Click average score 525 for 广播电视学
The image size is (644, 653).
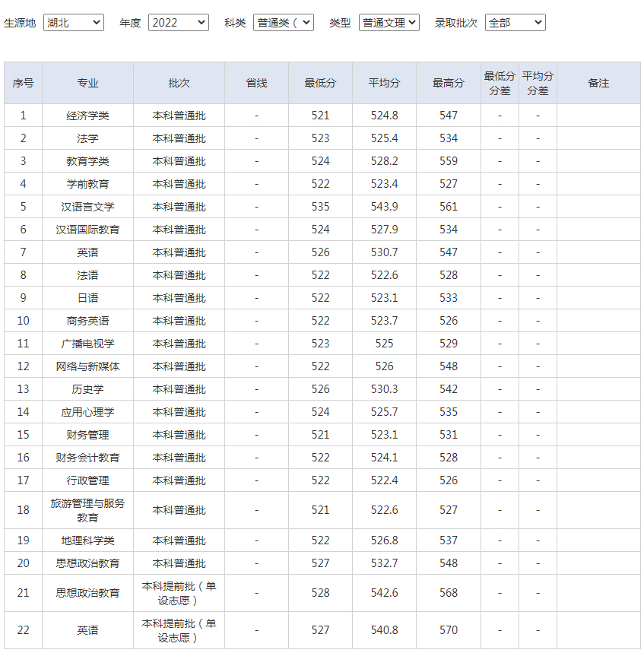click(384, 344)
